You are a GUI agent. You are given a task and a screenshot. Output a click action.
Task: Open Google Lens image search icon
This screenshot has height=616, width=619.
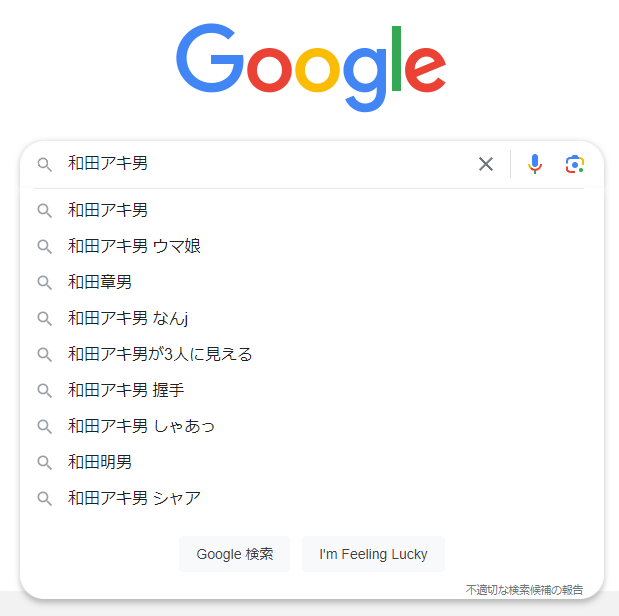(x=574, y=164)
